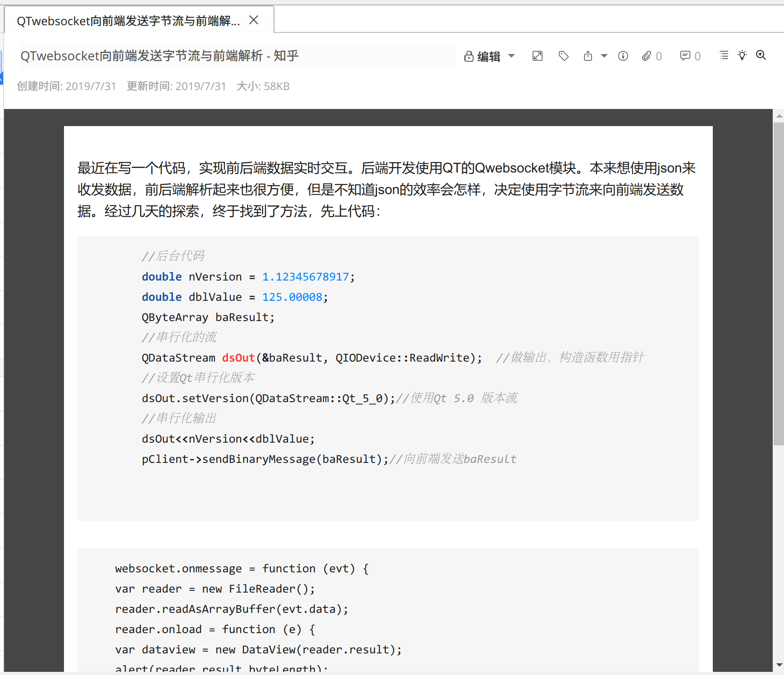Screen dimensions: 784x675
Task: Click the 大小: 58KB text
Action: [263, 86]
